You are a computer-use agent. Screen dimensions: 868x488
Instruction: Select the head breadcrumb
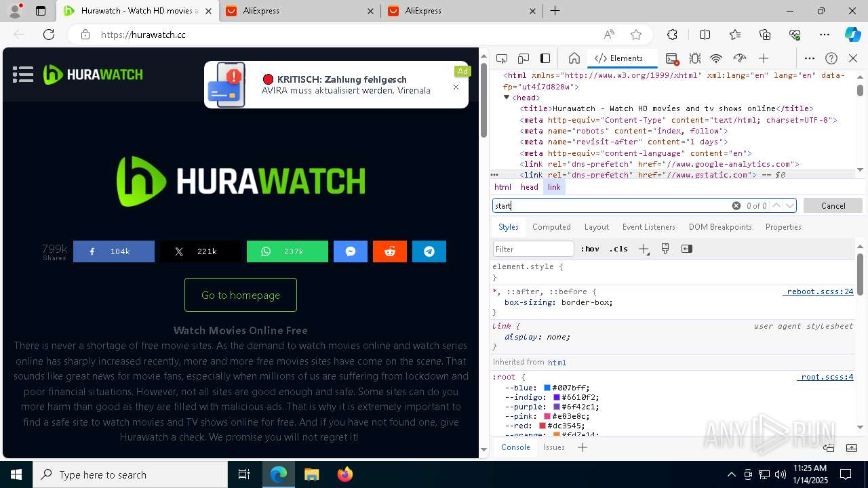pyautogui.click(x=530, y=187)
